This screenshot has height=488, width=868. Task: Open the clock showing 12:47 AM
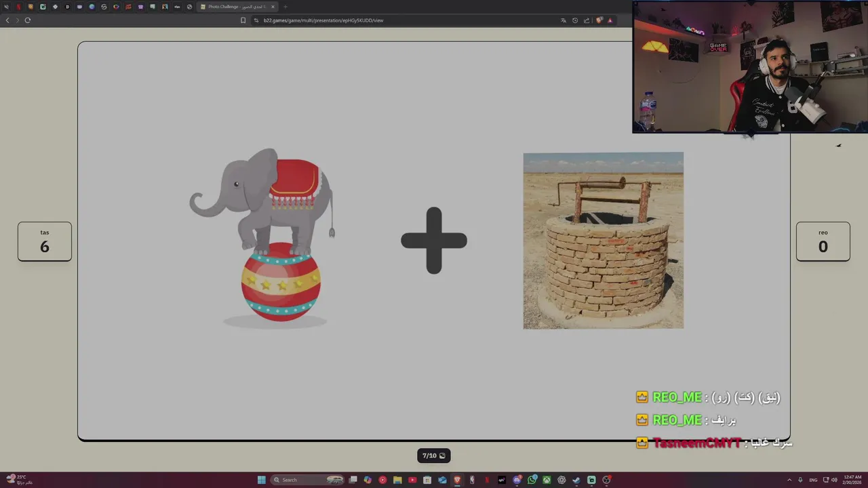pos(852,480)
